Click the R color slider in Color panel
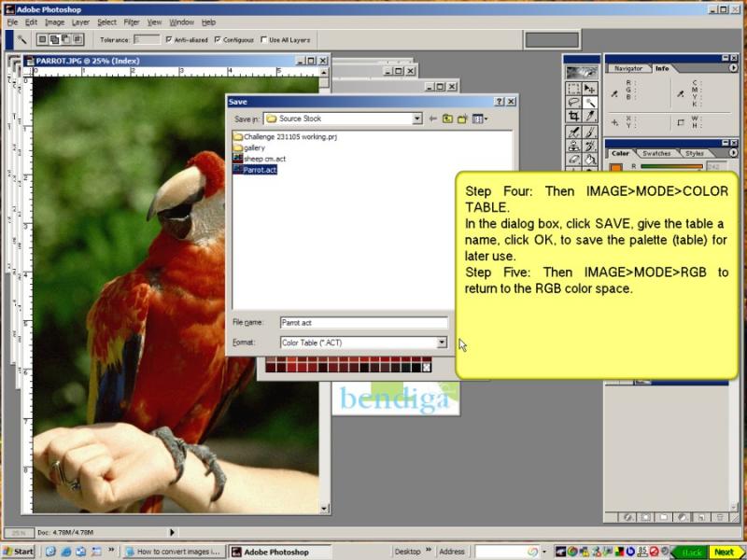Image resolution: width=747 pixels, height=560 pixels. [671, 166]
